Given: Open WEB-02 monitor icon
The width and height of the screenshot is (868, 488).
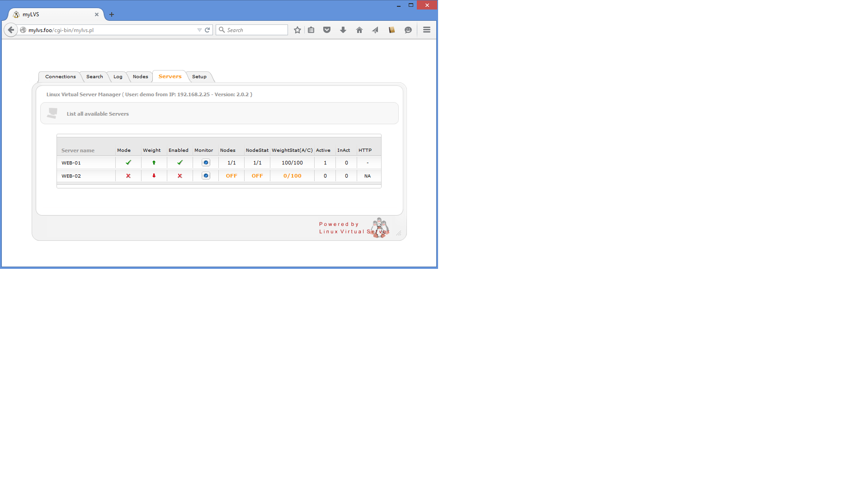Looking at the screenshot, I should pyautogui.click(x=206, y=176).
